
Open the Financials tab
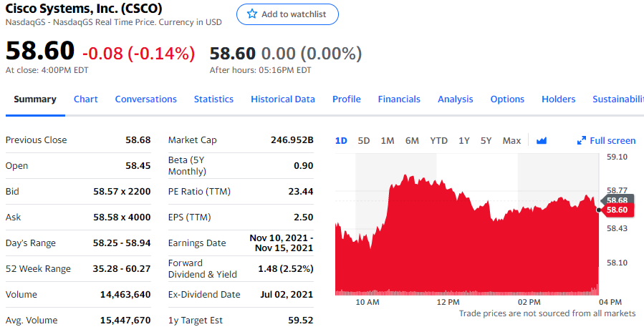(x=399, y=99)
